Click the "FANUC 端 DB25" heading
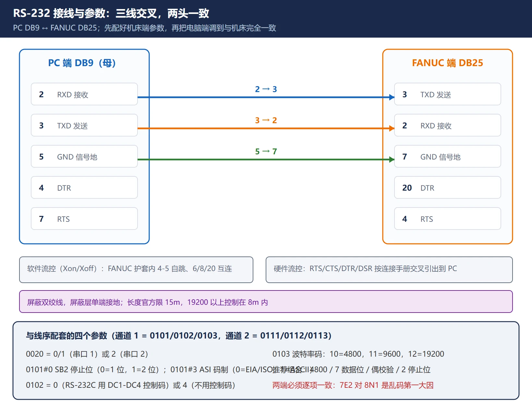 [448, 63]
